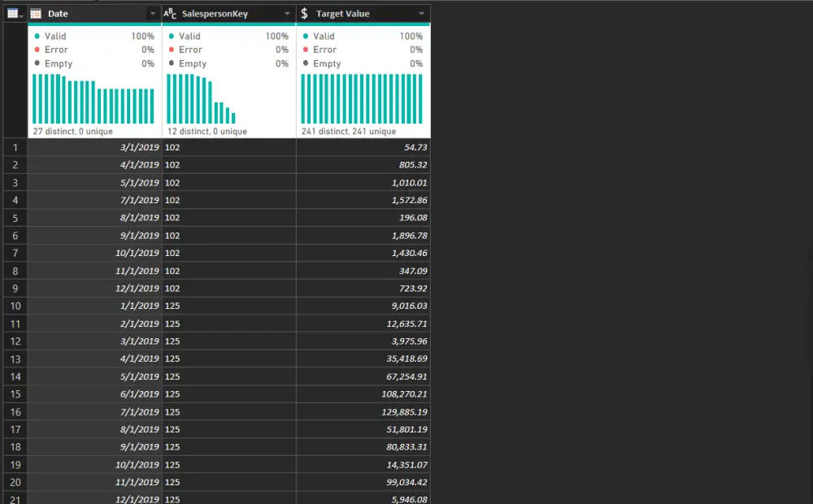Click the ABC text data type icon on SalespersonKey
The width and height of the screenshot is (813, 504).
pyautogui.click(x=168, y=13)
